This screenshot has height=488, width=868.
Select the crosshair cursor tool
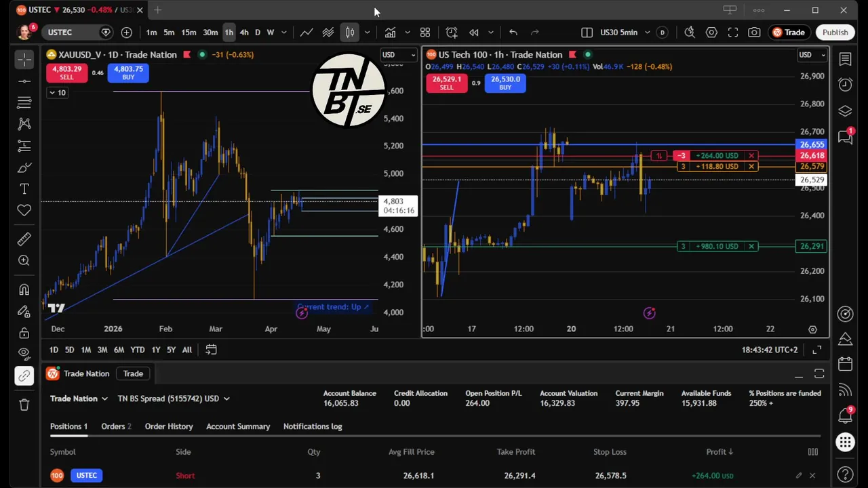[24, 60]
